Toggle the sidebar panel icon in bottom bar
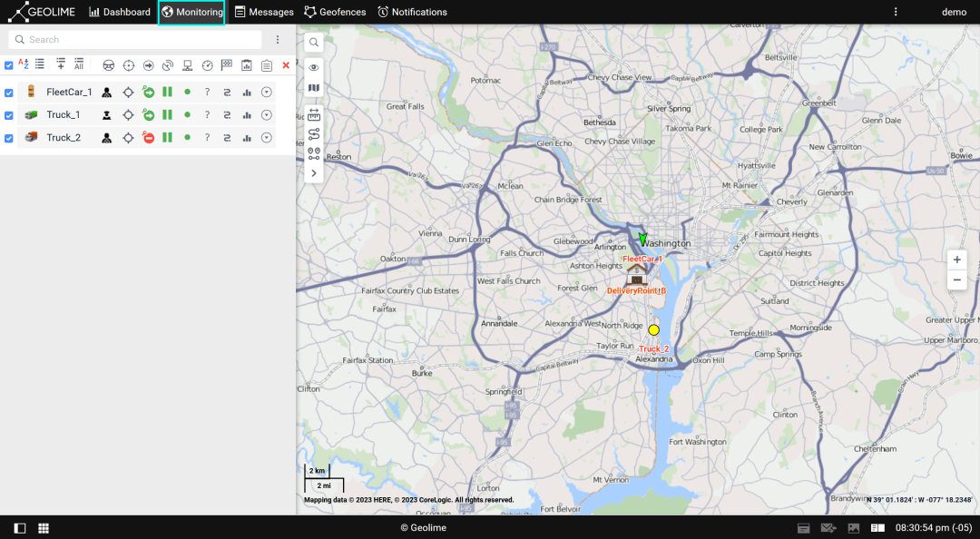The image size is (980, 539). [x=20, y=528]
